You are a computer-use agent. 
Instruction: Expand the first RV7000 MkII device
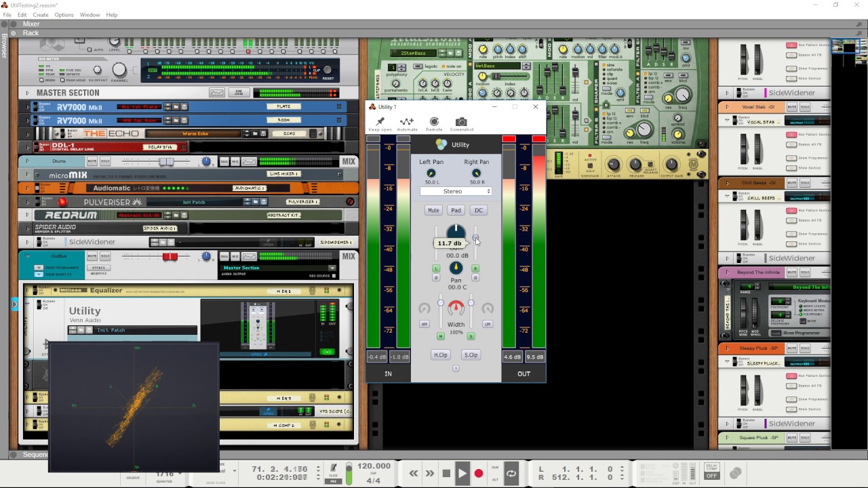pos(27,106)
